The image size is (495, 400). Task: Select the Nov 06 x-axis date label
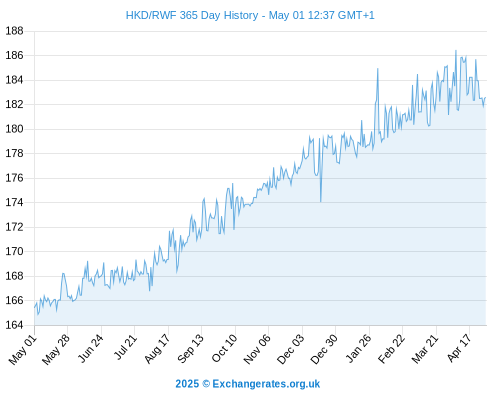[x=257, y=349]
